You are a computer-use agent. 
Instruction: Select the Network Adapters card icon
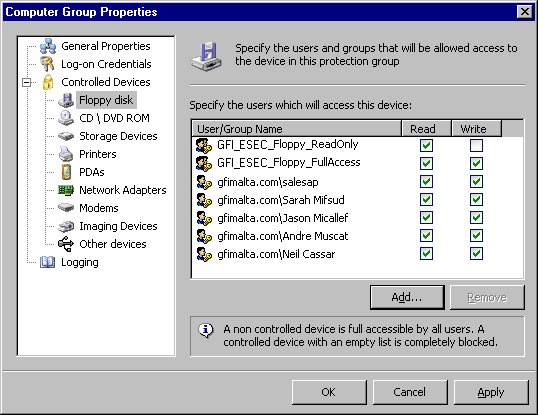[x=66, y=190]
